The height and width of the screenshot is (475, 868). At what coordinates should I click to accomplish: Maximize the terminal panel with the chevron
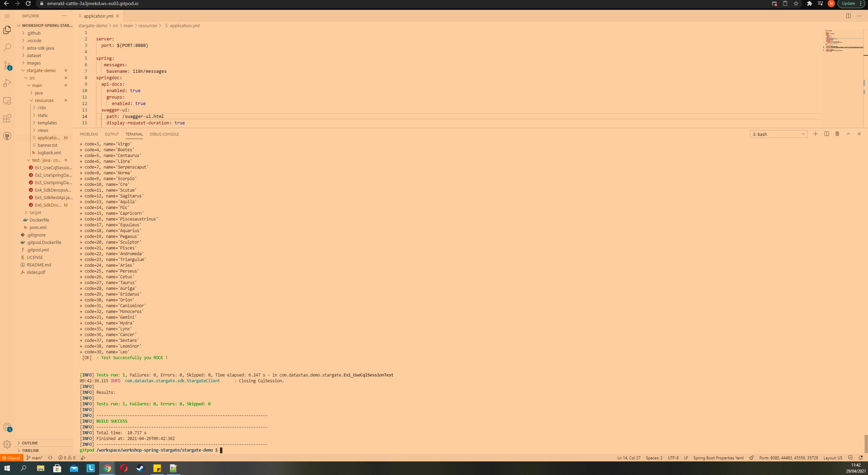click(848, 134)
